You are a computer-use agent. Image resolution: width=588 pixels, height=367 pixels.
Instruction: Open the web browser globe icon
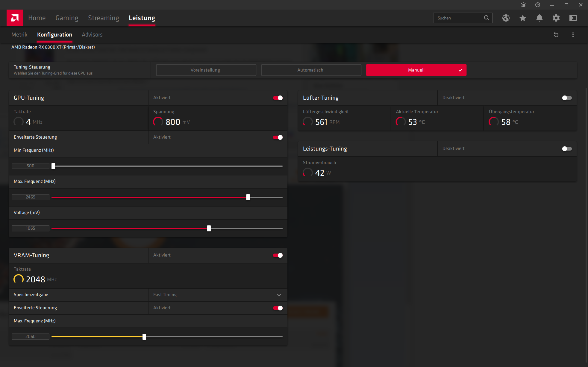[506, 18]
